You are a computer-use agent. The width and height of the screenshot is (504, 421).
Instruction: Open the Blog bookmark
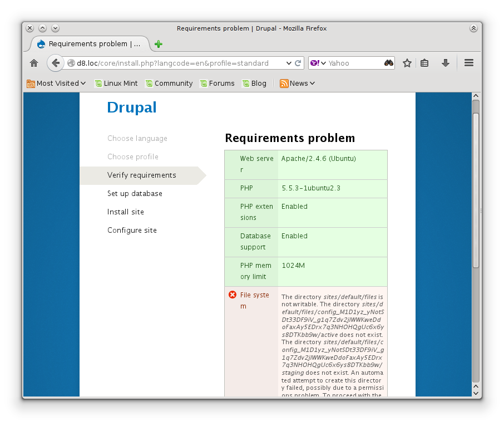pos(255,84)
